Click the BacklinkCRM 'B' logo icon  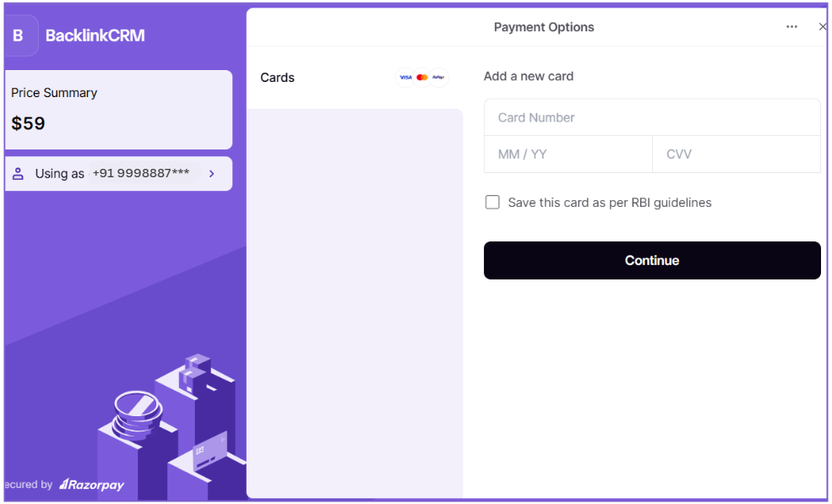click(19, 35)
